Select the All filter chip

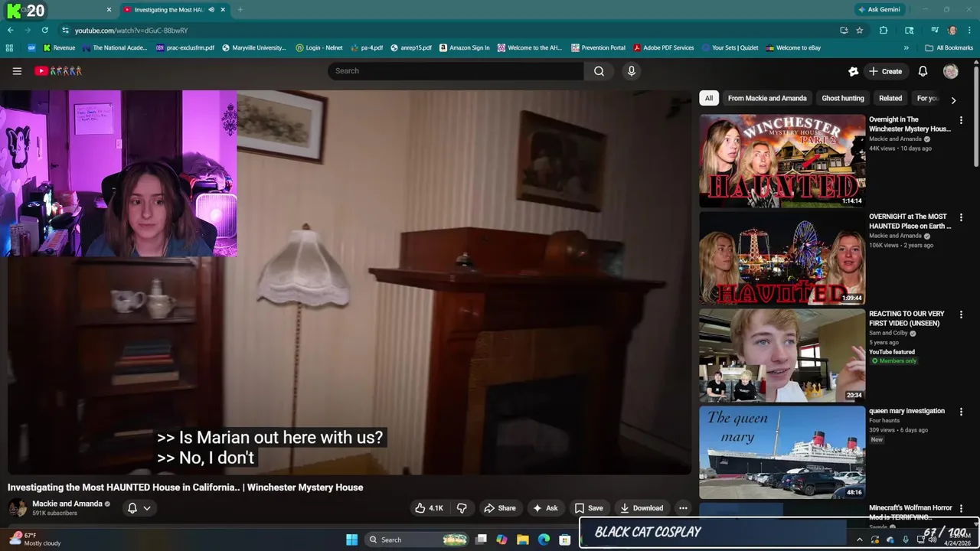pos(709,98)
